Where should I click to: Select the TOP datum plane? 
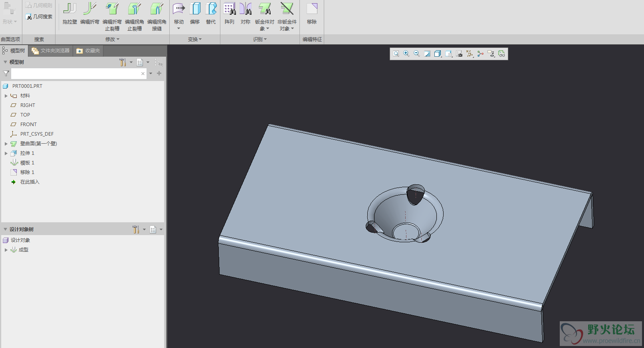[25, 115]
